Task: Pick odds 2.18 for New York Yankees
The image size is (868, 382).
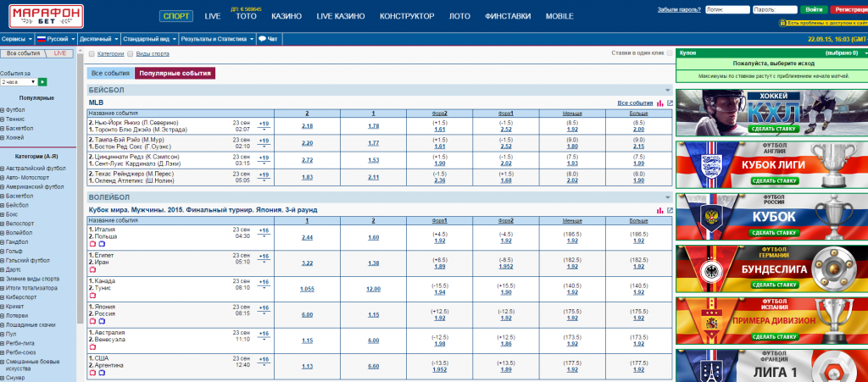Action: click(307, 126)
